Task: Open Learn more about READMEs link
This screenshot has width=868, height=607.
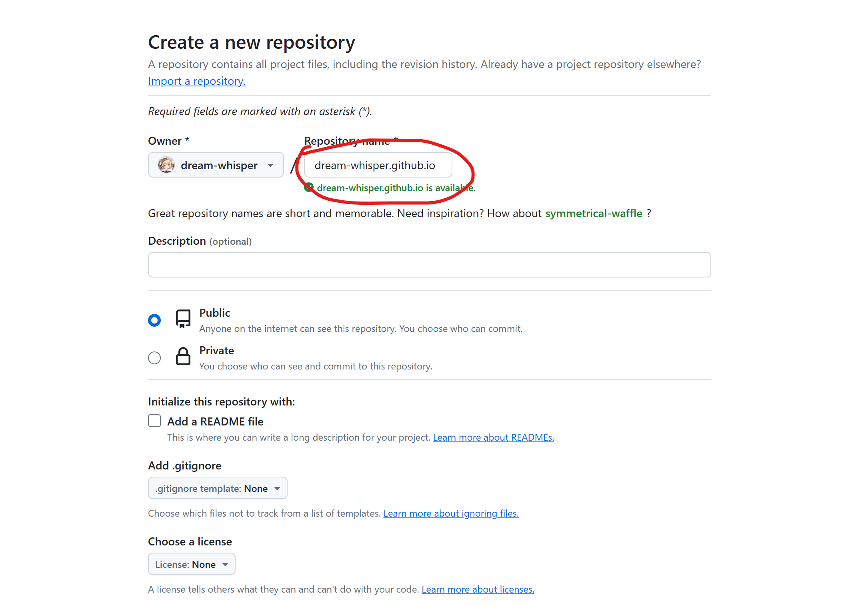Action: tap(493, 437)
